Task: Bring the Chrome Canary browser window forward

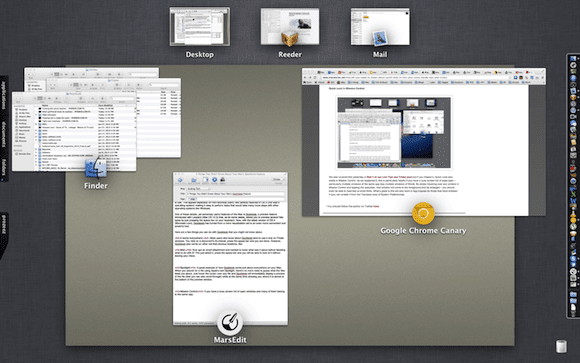Action: (x=424, y=142)
